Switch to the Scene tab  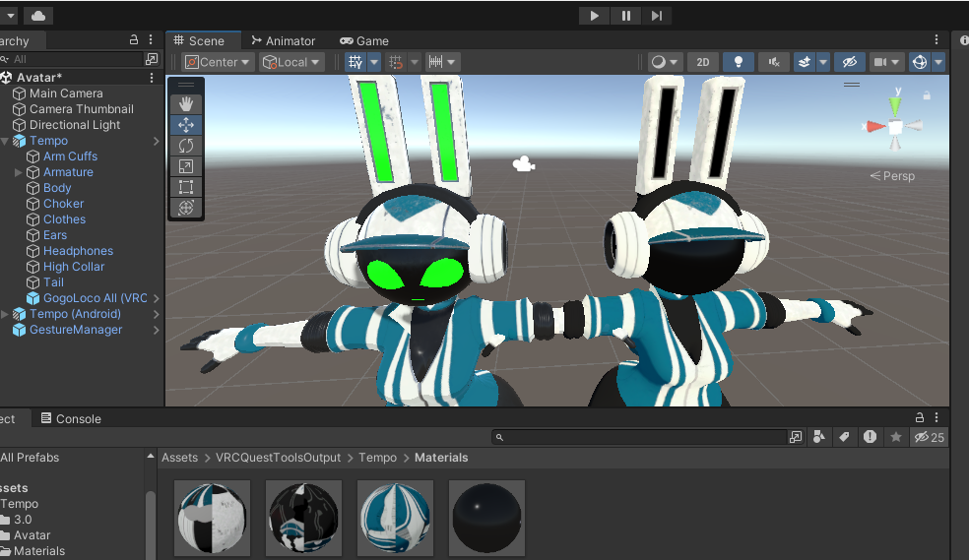[199, 40]
